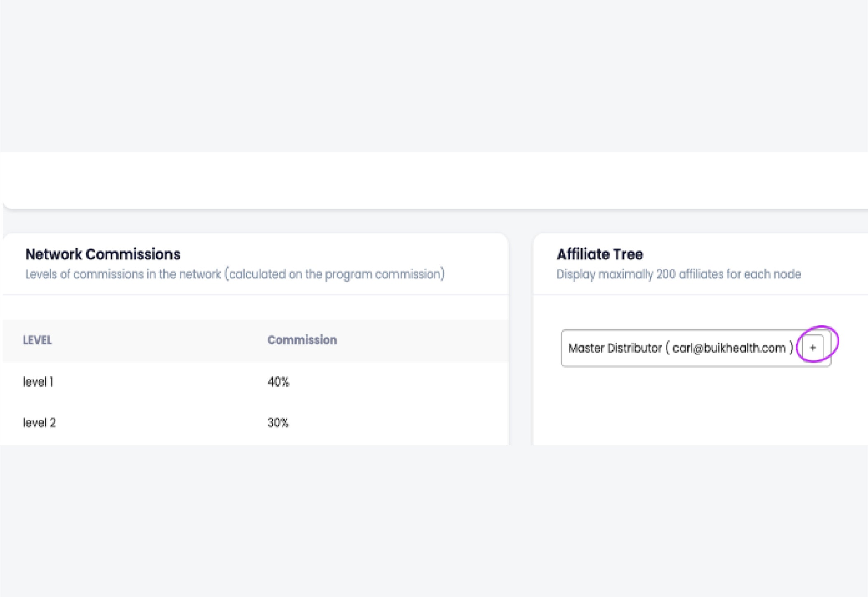The image size is (868, 597).
Task: Click the LEVEL column header
Action: click(37, 340)
